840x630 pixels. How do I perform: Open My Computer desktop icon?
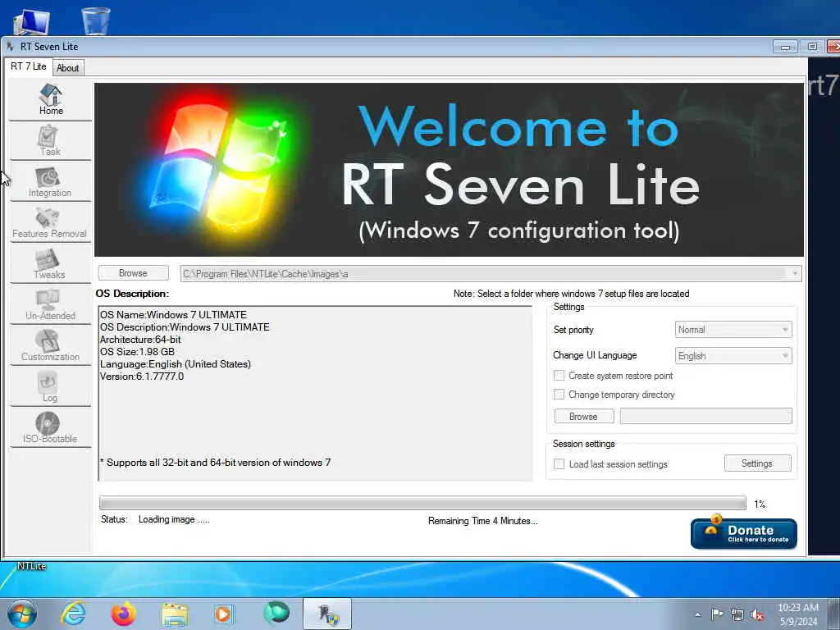coord(32,21)
